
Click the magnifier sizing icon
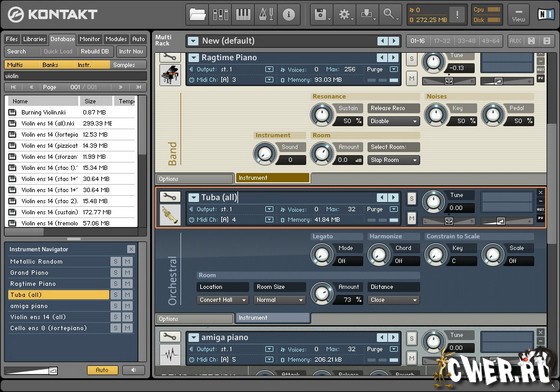tap(390, 15)
